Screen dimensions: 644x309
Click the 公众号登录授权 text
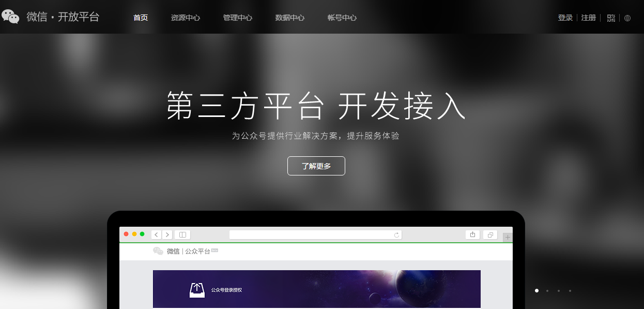226,290
